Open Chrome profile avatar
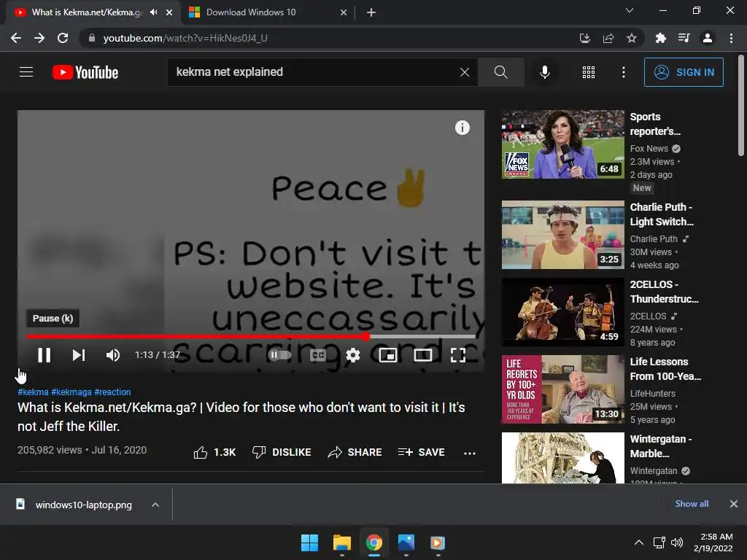This screenshot has width=747, height=560. 708,38
